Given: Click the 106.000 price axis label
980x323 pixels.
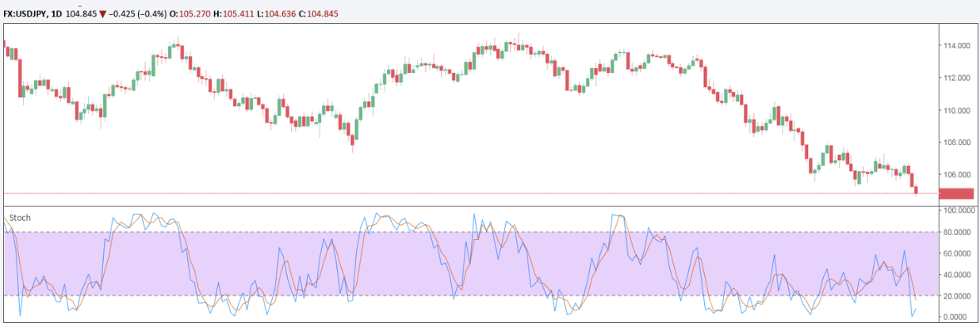Looking at the screenshot, I should pos(957,175).
